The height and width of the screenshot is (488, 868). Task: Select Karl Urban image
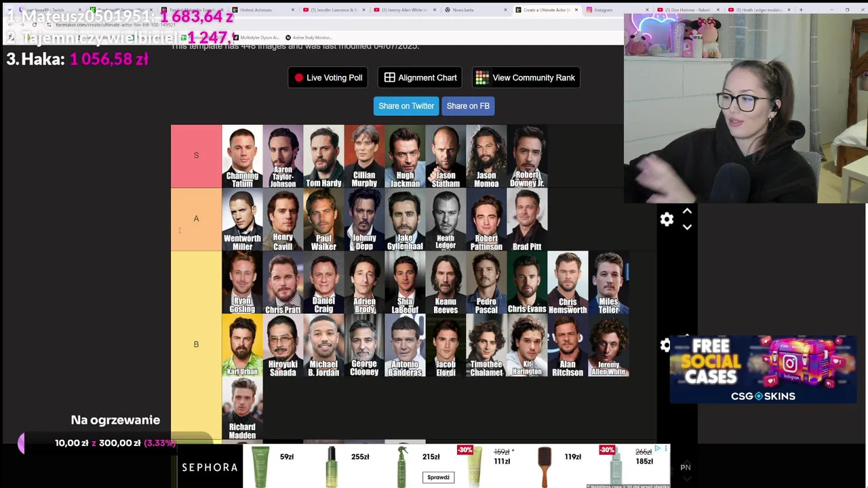tap(242, 346)
